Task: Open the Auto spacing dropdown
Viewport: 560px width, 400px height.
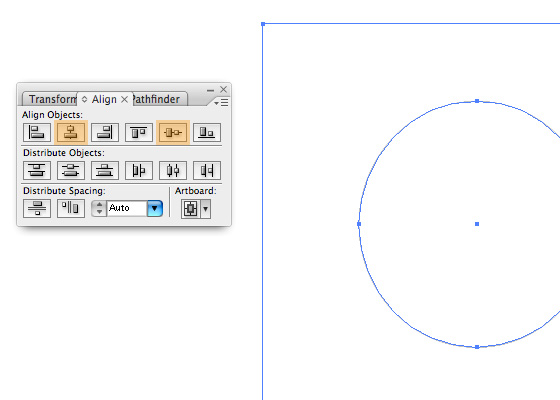Action: click(155, 209)
